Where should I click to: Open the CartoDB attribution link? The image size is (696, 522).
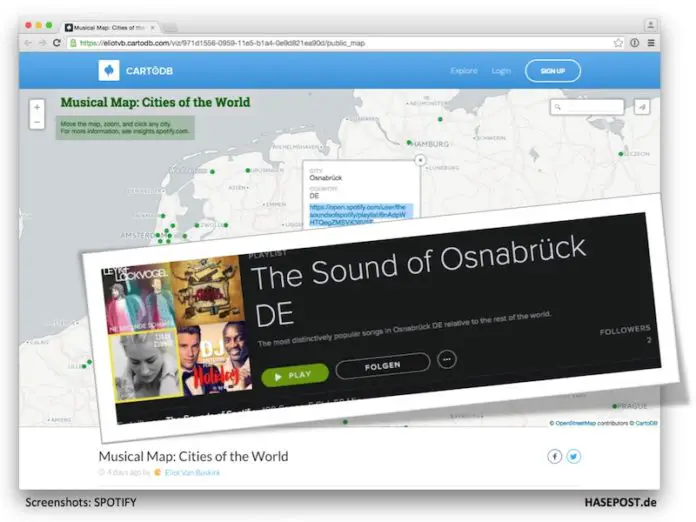click(x=646, y=423)
